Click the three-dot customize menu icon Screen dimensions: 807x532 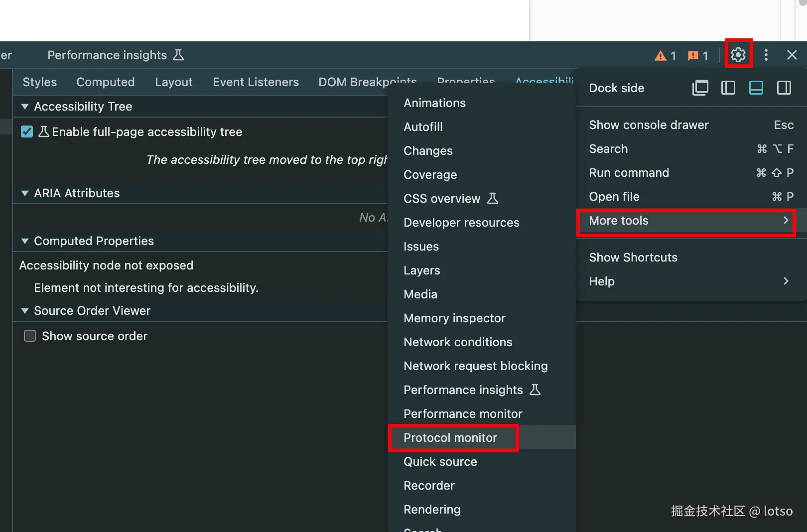766,55
